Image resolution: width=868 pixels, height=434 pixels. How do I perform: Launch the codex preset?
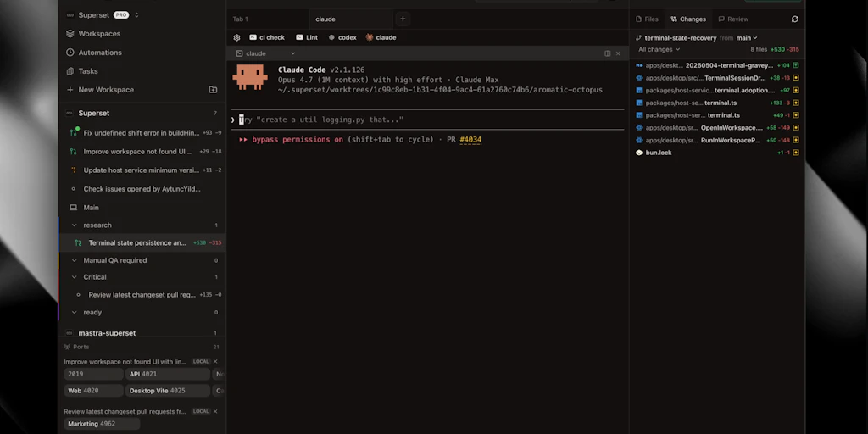tap(342, 37)
